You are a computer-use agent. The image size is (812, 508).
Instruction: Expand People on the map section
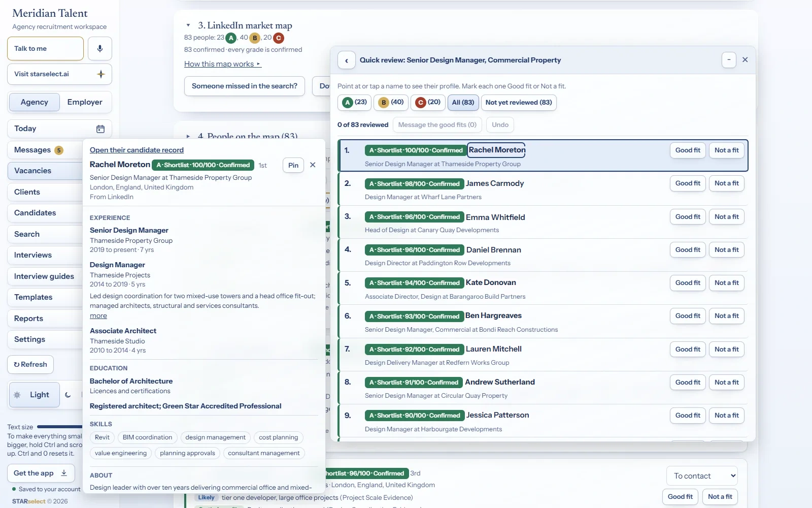[x=188, y=136]
